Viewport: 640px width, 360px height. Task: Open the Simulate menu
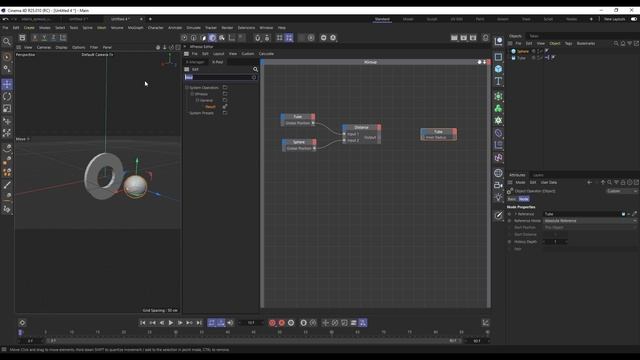(193, 28)
